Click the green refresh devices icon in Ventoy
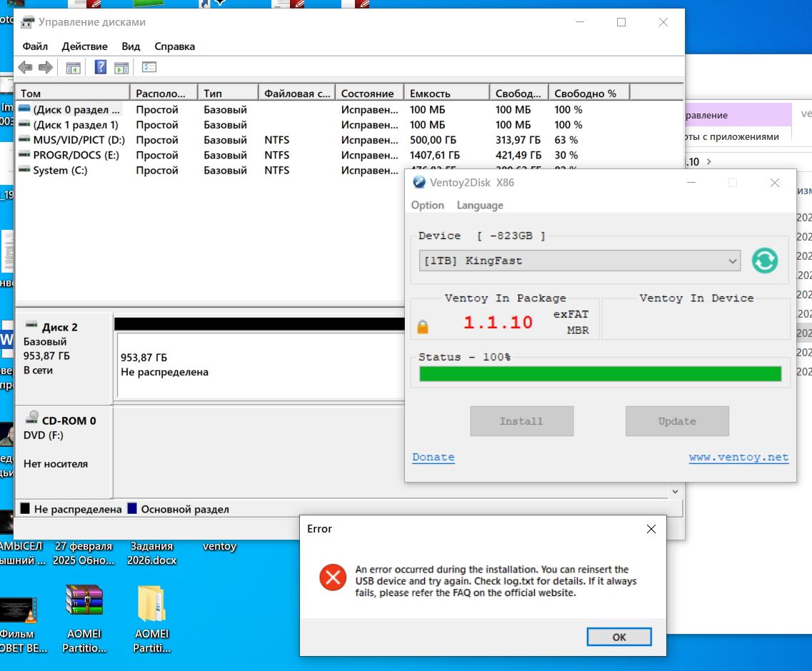 (764, 261)
